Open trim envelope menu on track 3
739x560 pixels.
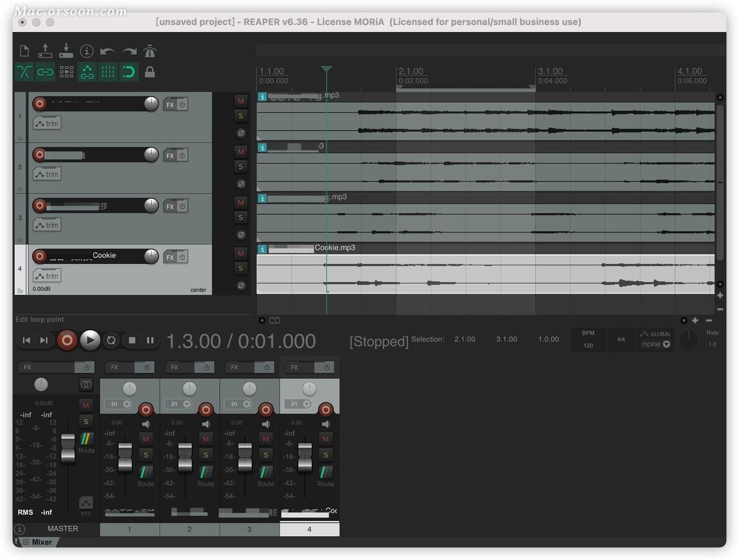[47, 225]
